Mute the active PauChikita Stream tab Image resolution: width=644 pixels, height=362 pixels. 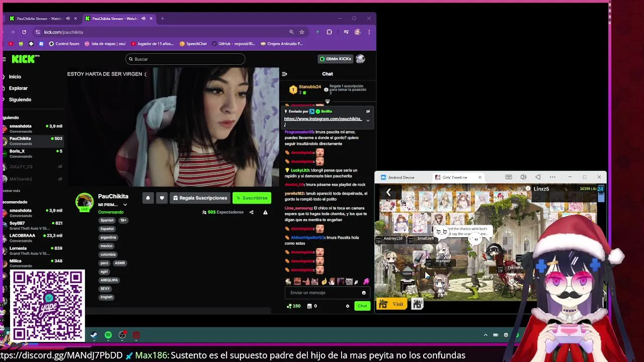pyautogui.click(x=143, y=19)
